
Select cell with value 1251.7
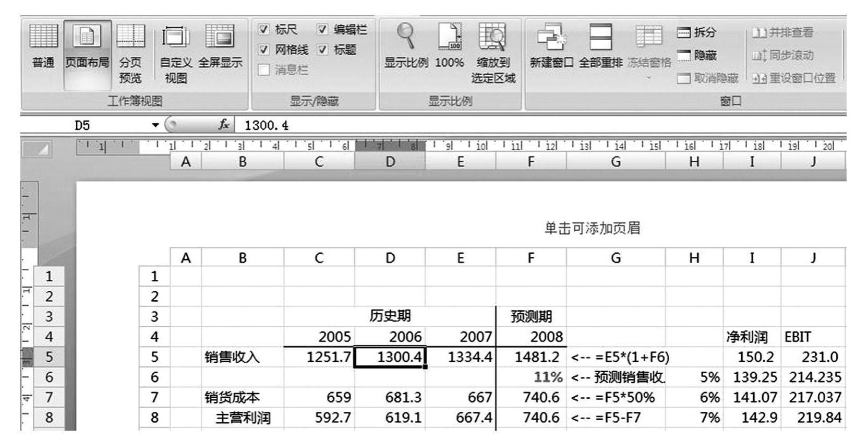tap(319, 357)
